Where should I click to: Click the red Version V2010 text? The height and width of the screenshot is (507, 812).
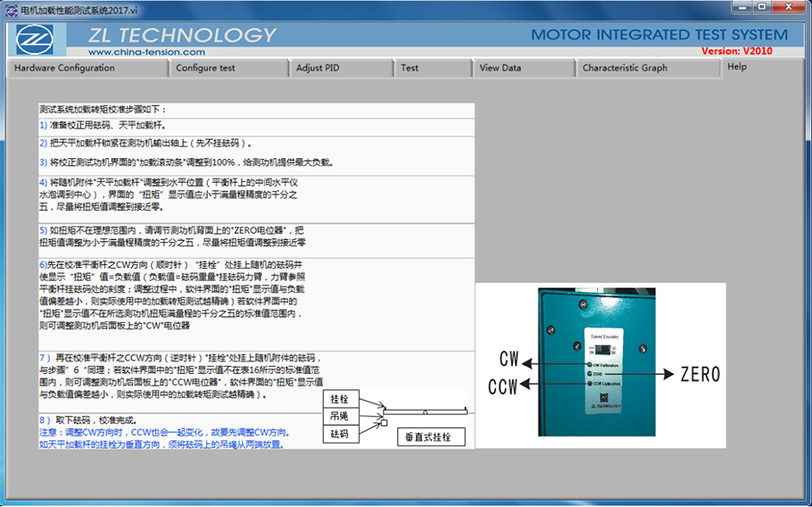736,51
